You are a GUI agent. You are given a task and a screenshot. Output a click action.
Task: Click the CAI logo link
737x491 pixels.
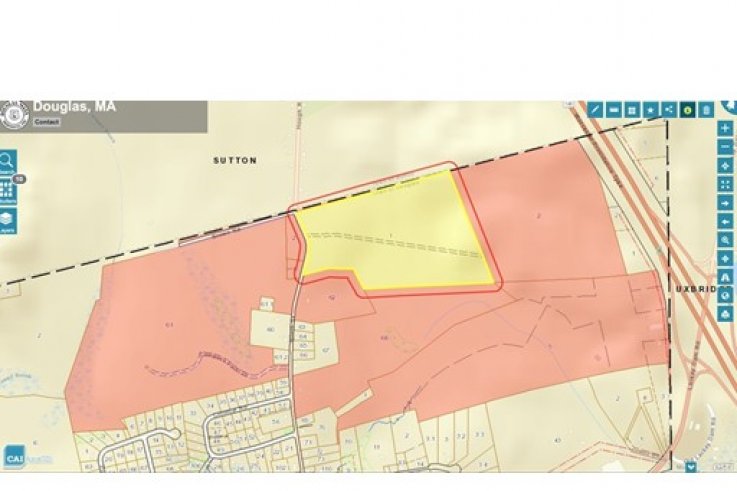pos(15,458)
